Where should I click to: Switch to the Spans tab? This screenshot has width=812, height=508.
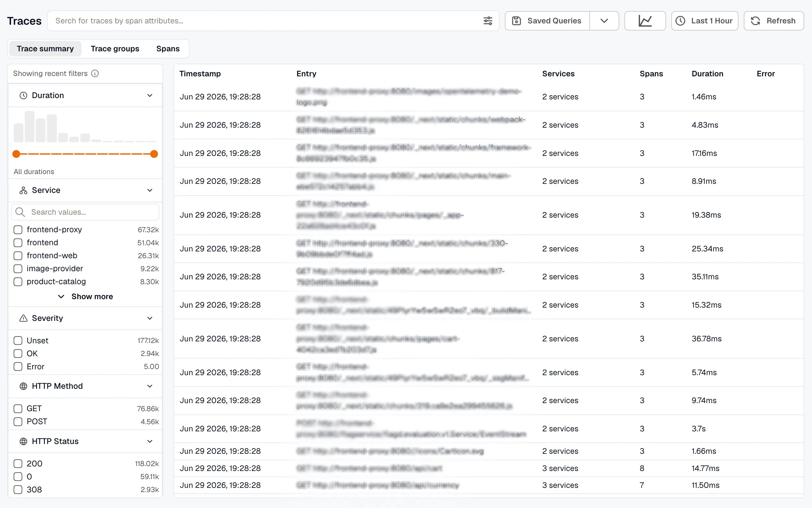(x=168, y=49)
